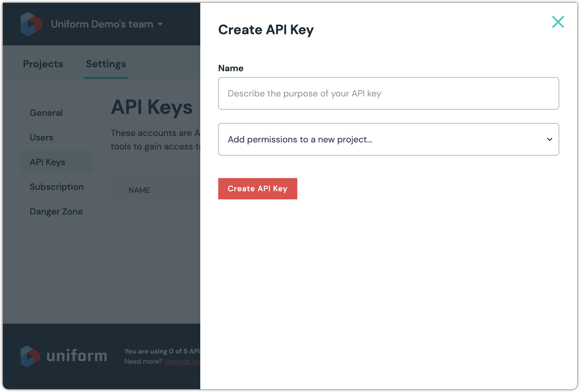580x392 pixels.
Task: Switch to the Projects tab
Action: coord(43,64)
